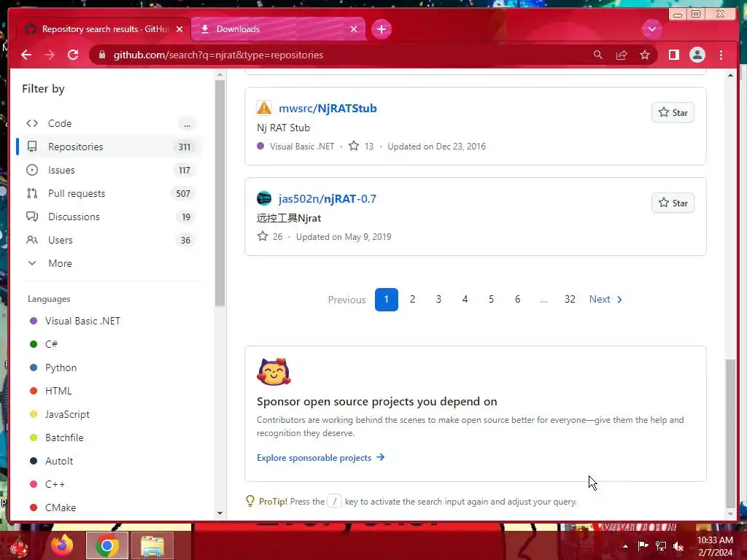Click the 13 stars count on NjRATStub

[x=361, y=146]
